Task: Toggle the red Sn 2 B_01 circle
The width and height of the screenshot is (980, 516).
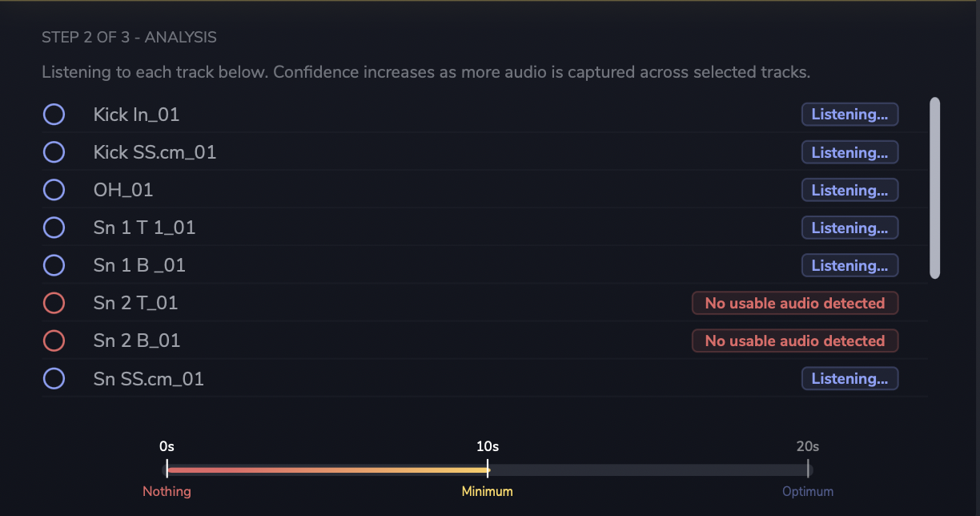Action: [54, 341]
